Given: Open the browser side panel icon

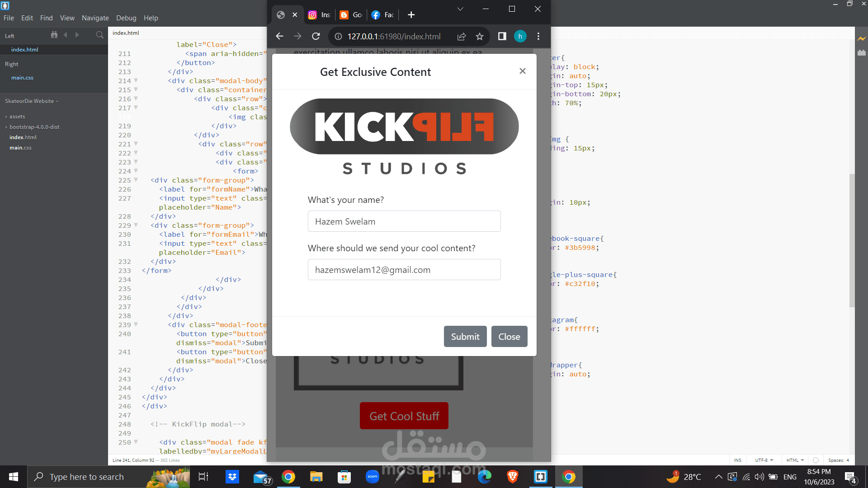Looking at the screenshot, I should point(502,36).
